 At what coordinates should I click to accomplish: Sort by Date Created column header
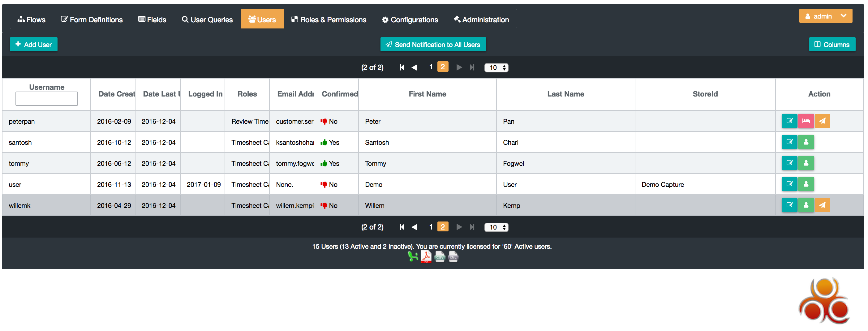pos(113,94)
